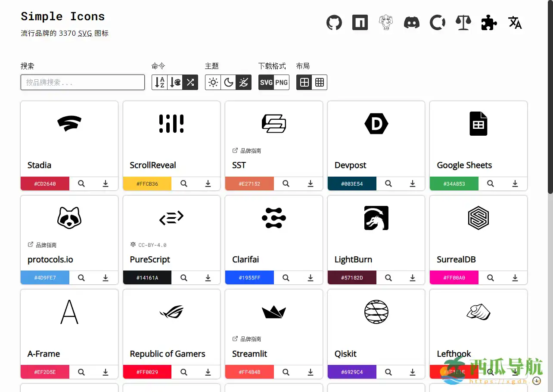
Task: Open the Discord community link
Action: [412, 22]
